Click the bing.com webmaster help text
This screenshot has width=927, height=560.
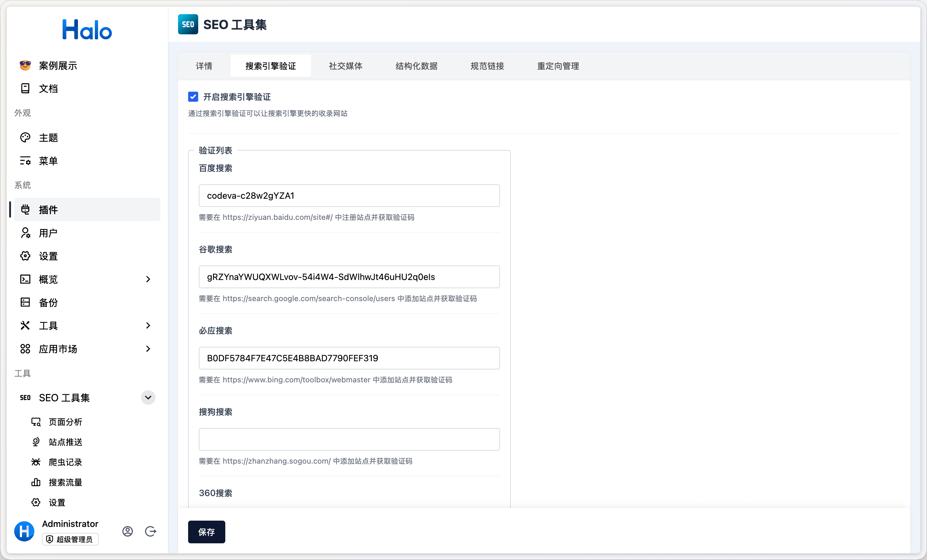coord(325,380)
